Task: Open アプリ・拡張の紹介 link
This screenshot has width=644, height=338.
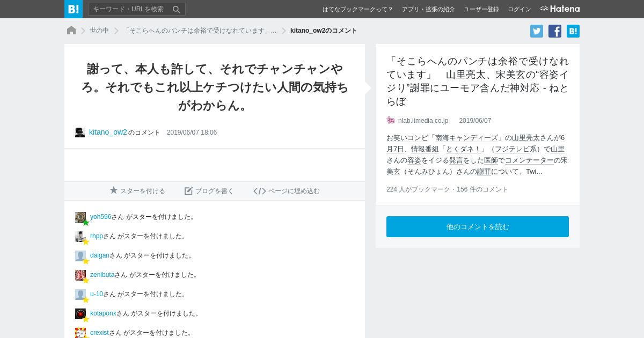Action: tap(428, 9)
